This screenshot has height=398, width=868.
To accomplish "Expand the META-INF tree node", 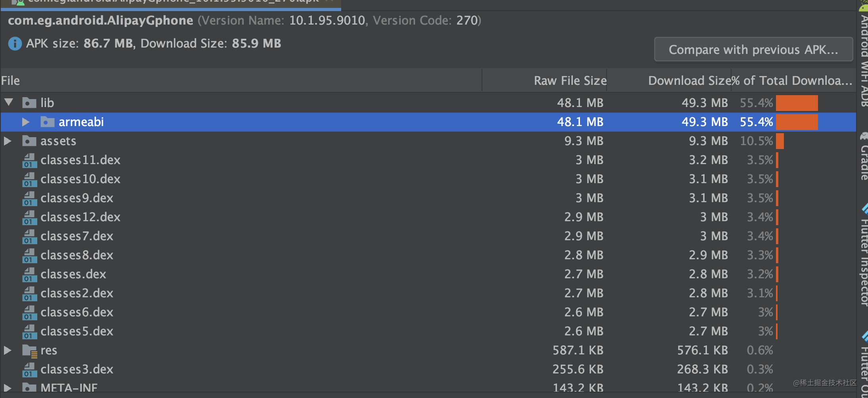I will 8,387.
